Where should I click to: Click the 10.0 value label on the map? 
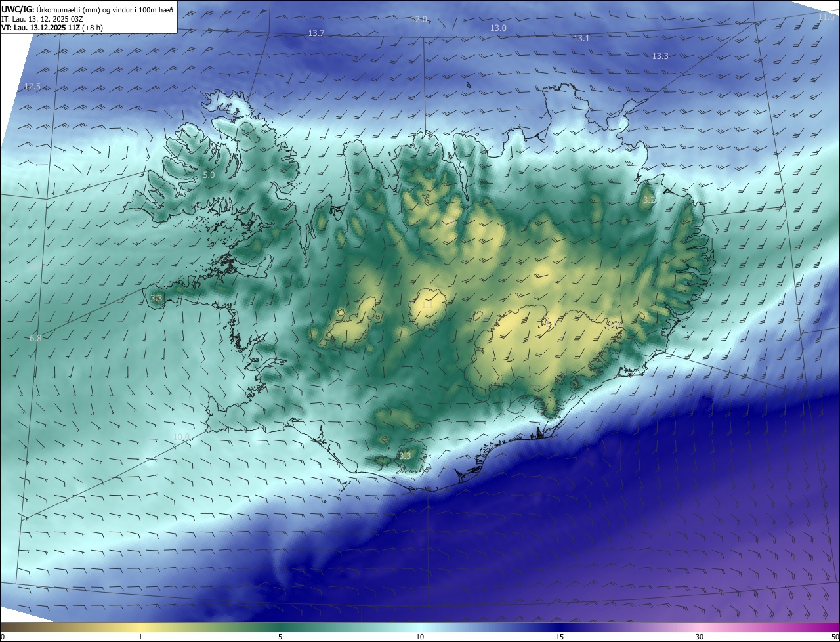pyautogui.click(x=181, y=437)
